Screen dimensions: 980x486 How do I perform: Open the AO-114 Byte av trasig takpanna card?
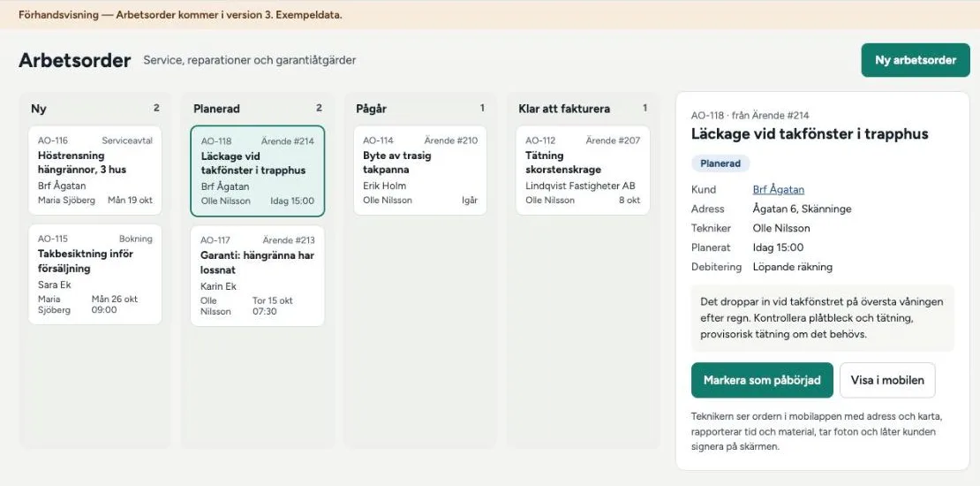coord(420,171)
